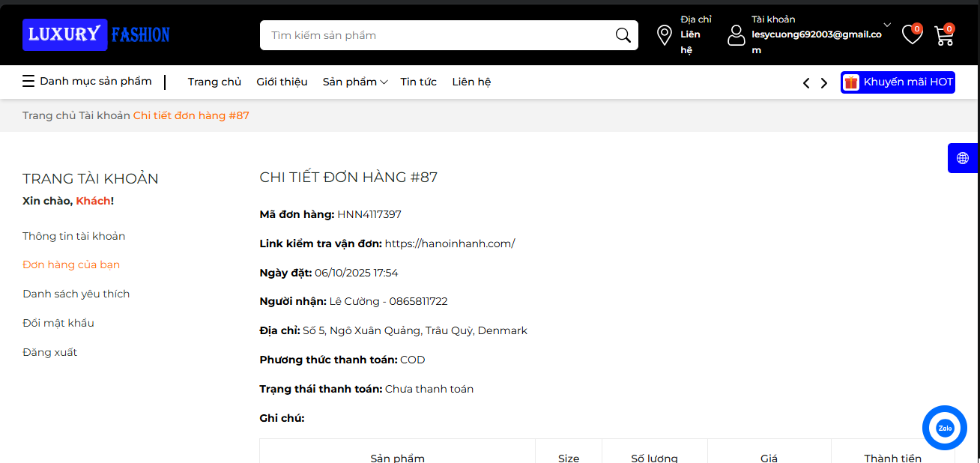Click the wishlist heart icon

[x=911, y=34]
